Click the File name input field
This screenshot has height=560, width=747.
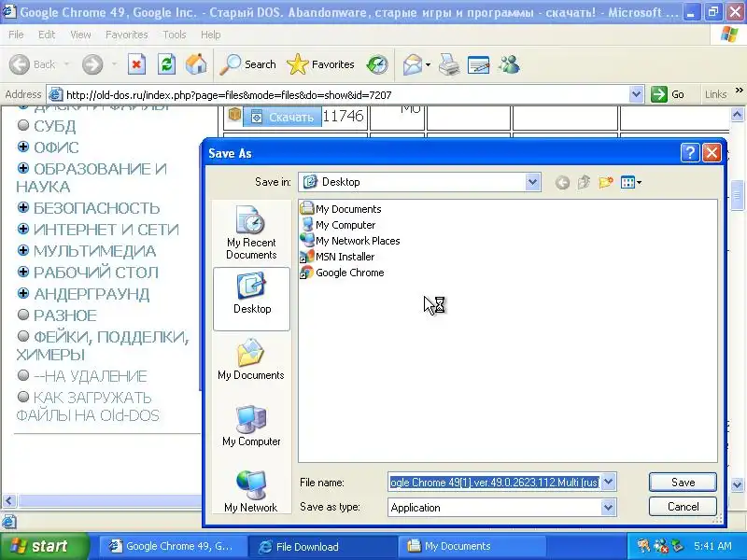(494, 482)
